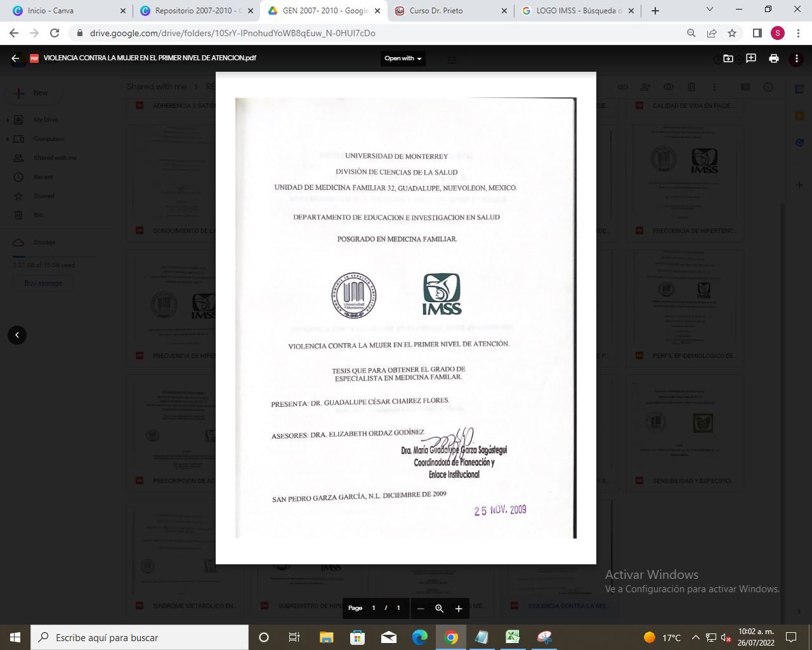Close the Repositorio 2007-2010 tab
Viewport: 812px width, 650px height.
point(250,11)
